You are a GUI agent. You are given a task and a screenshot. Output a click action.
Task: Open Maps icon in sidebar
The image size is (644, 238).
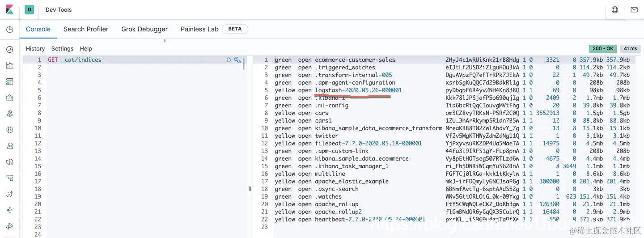(x=10, y=114)
